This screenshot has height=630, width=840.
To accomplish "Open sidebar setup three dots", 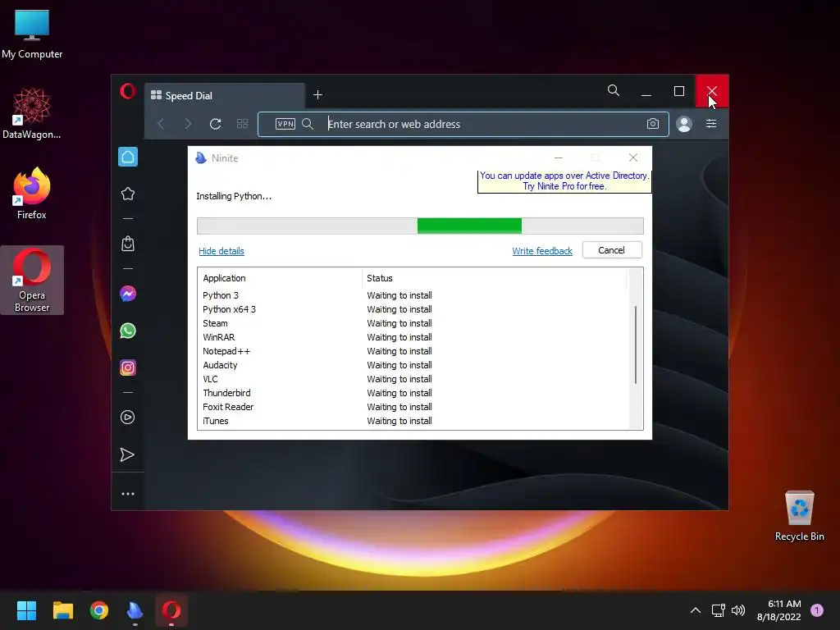I will point(128,493).
